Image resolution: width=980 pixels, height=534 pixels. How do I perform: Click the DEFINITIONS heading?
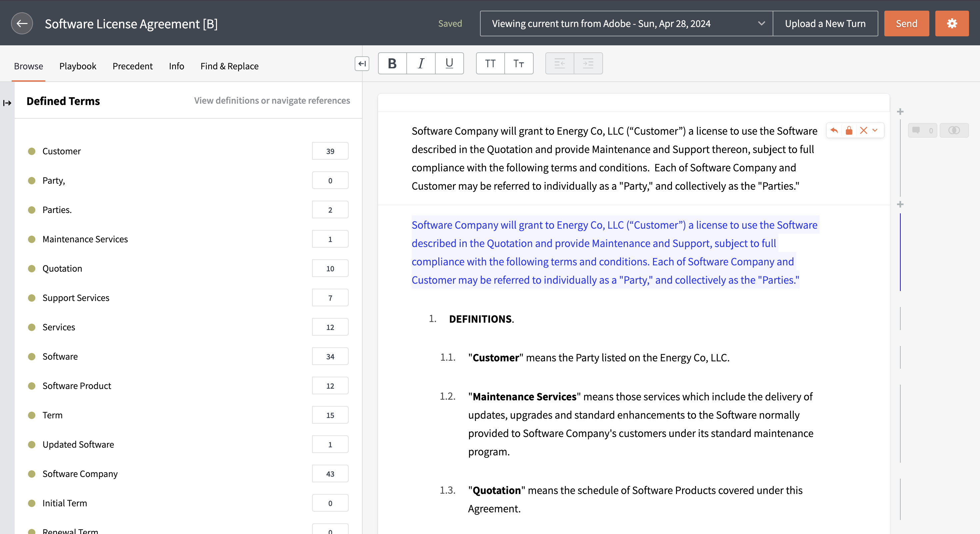point(481,319)
